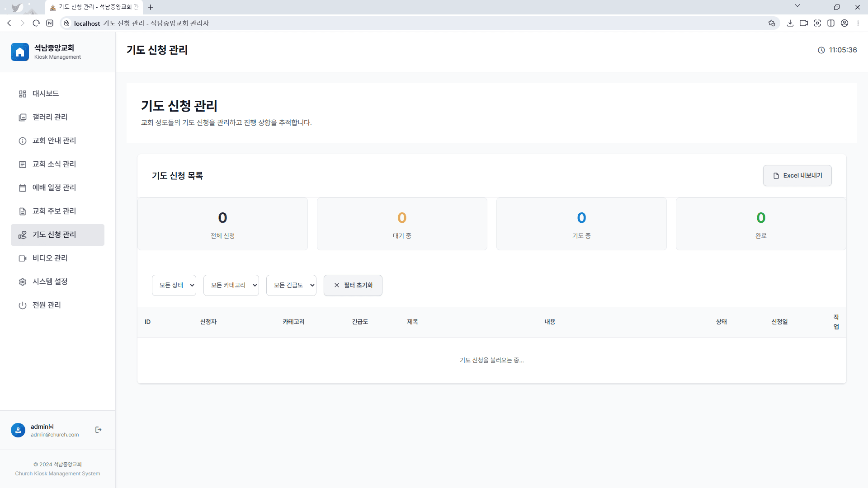Open the browser profile account icon
Viewport: 868px width, 488px height.
click(844, 23)
